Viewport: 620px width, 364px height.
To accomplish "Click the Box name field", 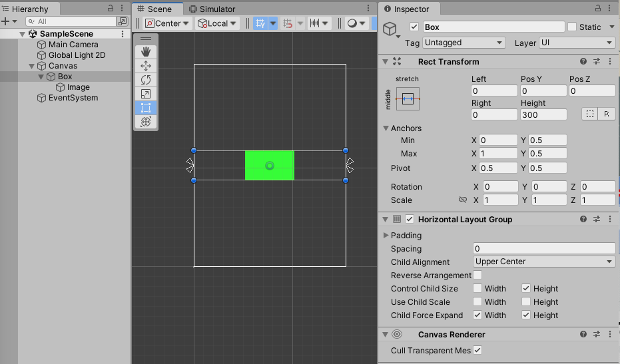I will (x=493, y=27).
